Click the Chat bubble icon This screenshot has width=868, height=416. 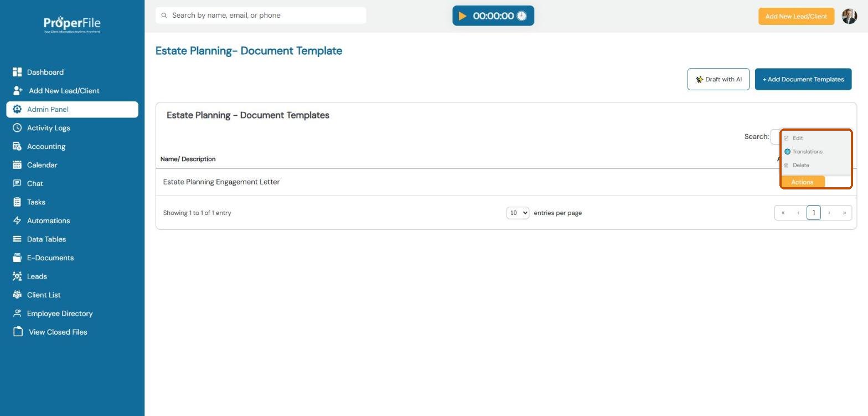coord(17,183)
